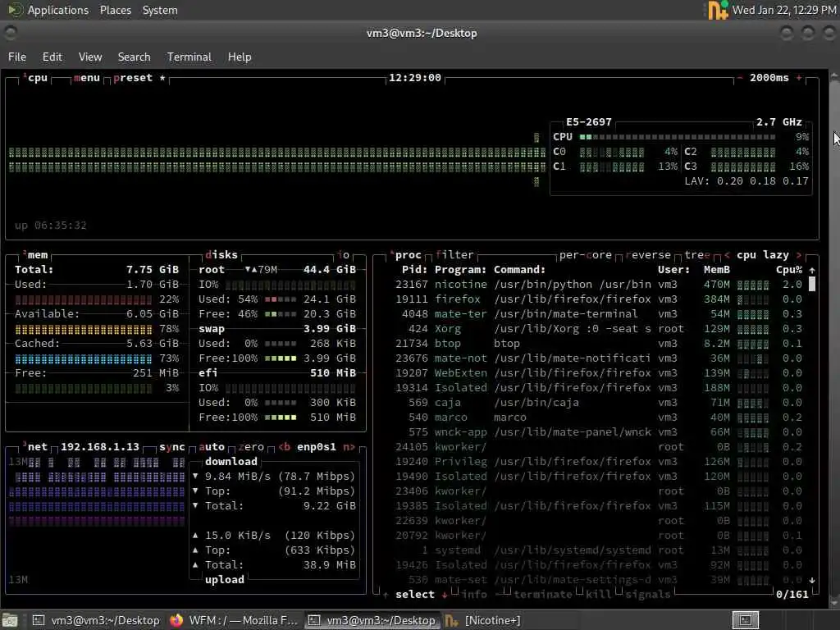Open the System menu in top panel

click(160, 10)
